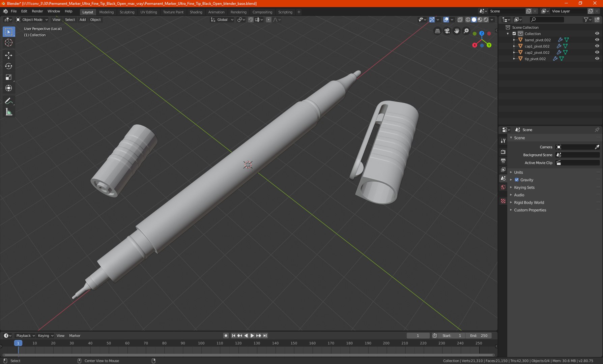This screenshot has height=364, width=603.
Task: Hide cap1_pivot.002 in viewport
Action: point(597,46)
